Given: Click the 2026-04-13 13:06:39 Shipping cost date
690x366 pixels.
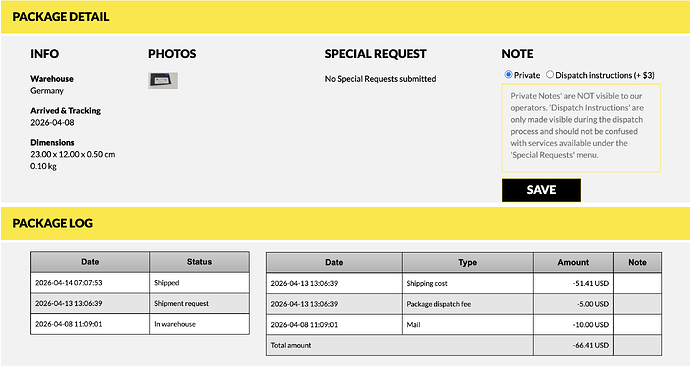Looking at the screenshot, I should tap(304, 284).
